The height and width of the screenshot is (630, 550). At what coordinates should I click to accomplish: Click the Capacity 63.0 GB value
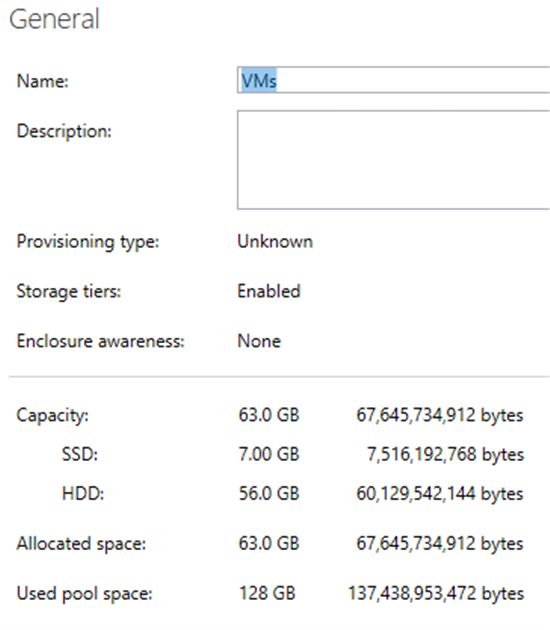coord(269,415)
